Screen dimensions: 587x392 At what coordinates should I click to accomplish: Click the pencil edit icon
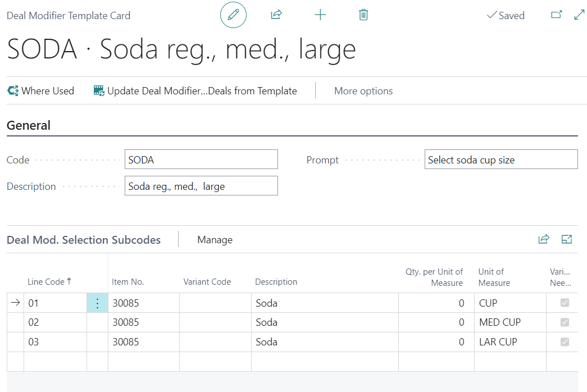(x=233, y=15)
